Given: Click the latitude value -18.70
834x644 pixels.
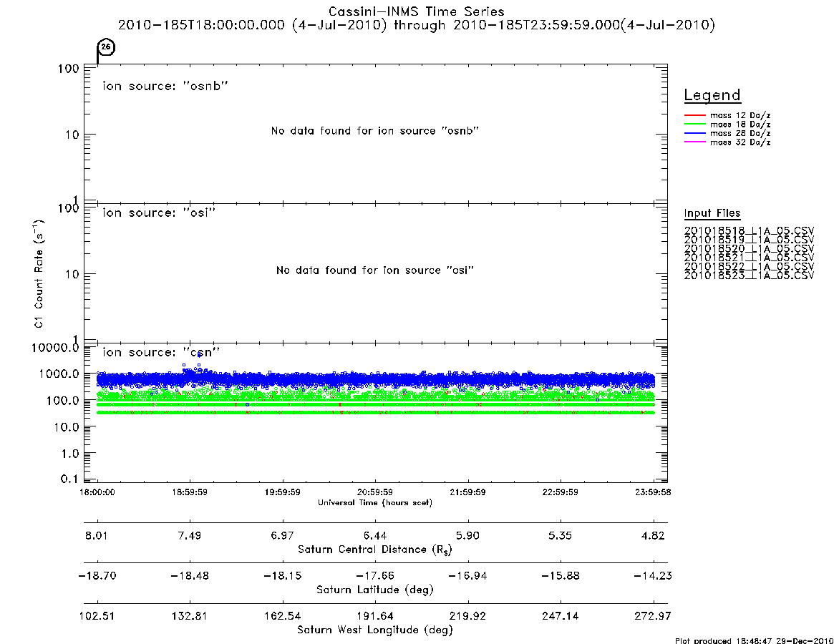Looking at the screenshot, I should point(97,576).
